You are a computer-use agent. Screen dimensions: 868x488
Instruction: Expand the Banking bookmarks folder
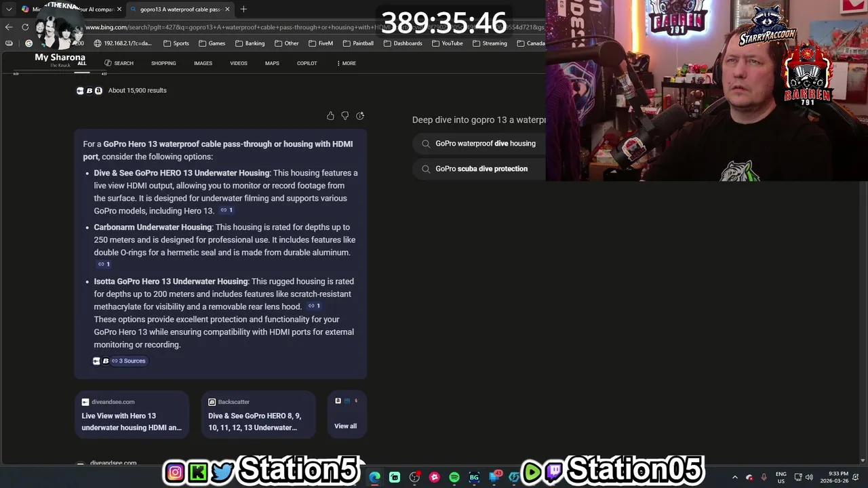(x=250, y=43)
